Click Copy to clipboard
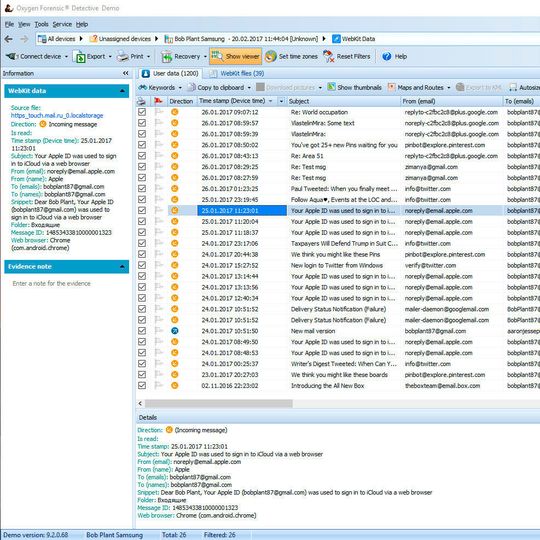The image size is (540, 540). click(x=216, y=87)
